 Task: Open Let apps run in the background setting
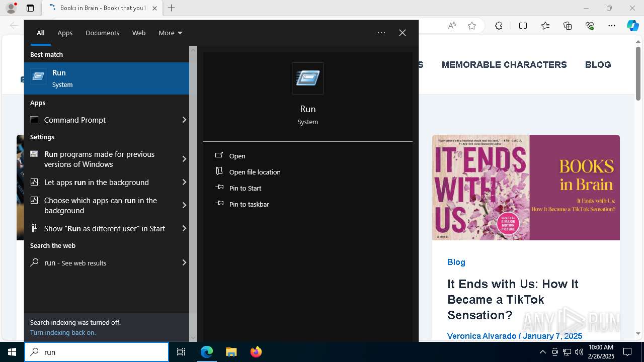[102, 182]
